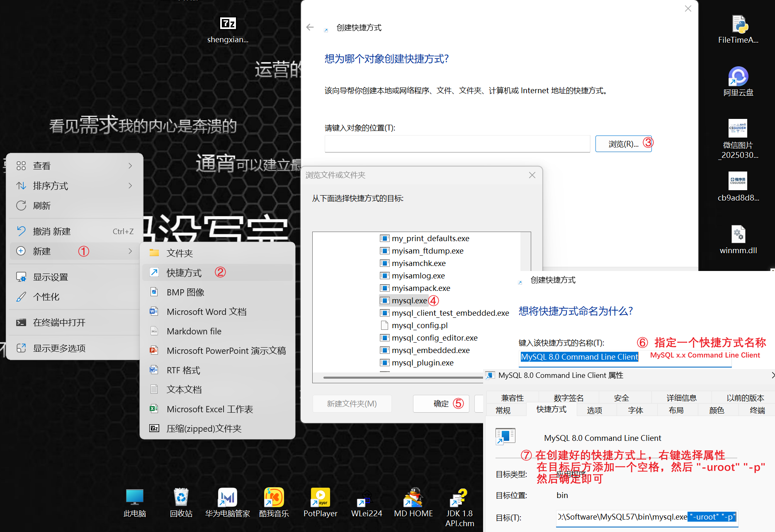Screen dimensions: 775x532
Task: Click horizontal scrollbar in browse file list
Action: click(403, 377)
